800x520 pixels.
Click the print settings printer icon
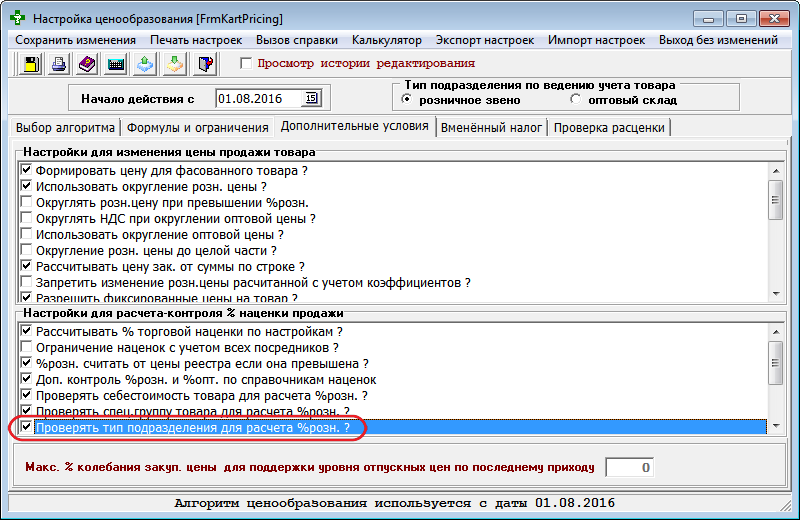coord(59,65)
